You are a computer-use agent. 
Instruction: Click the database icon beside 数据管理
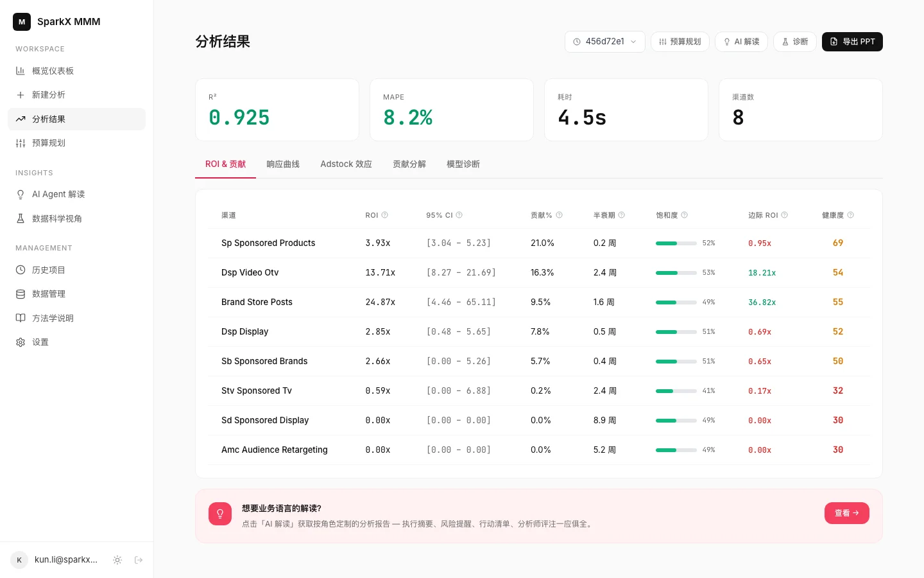point(21,294)
